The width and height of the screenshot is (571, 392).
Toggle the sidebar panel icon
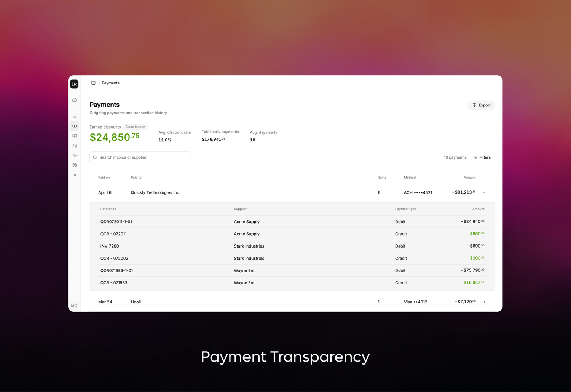point(93,83)
